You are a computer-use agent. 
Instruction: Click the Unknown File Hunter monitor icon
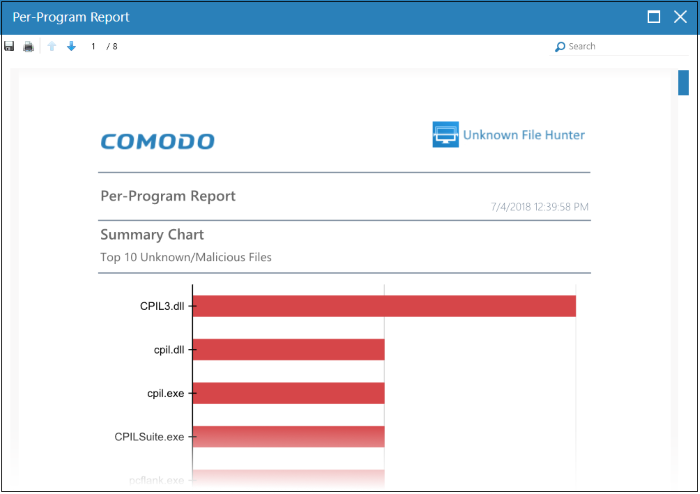tap(445, 134)
